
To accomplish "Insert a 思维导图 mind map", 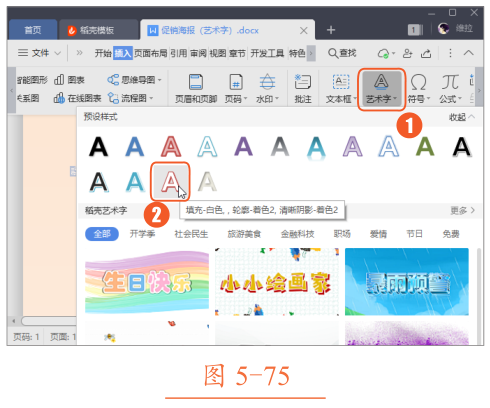I will pos(134,80).
